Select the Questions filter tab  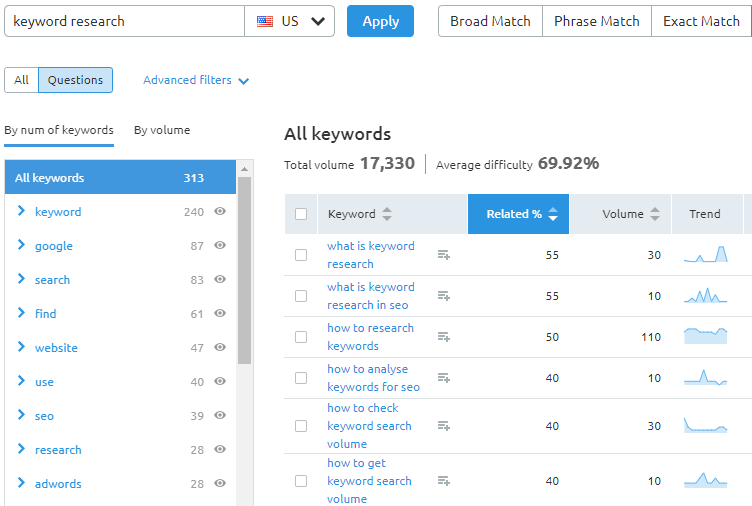coord(75,80)
